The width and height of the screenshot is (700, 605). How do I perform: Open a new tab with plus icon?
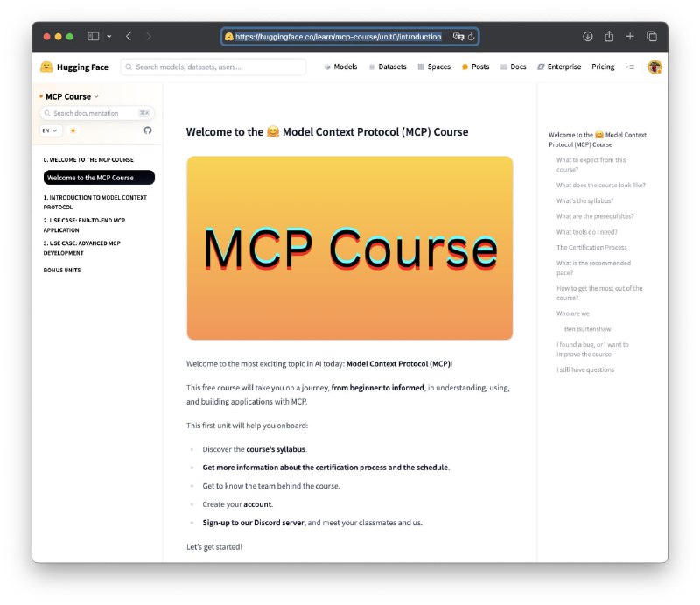(x=630, y=36)
